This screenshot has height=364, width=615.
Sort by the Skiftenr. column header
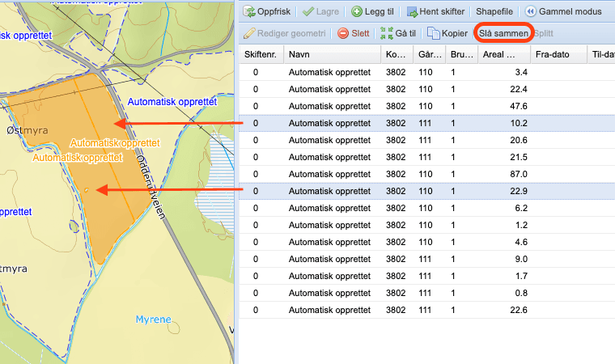coord(261,54)
